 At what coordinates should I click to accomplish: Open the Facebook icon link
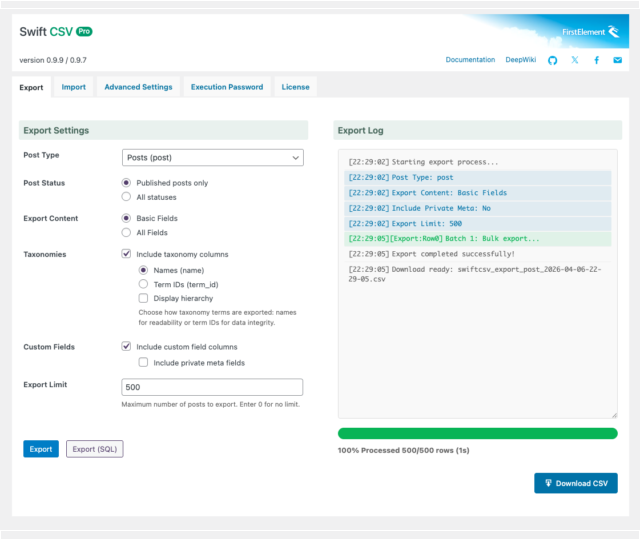click(597, 60)
